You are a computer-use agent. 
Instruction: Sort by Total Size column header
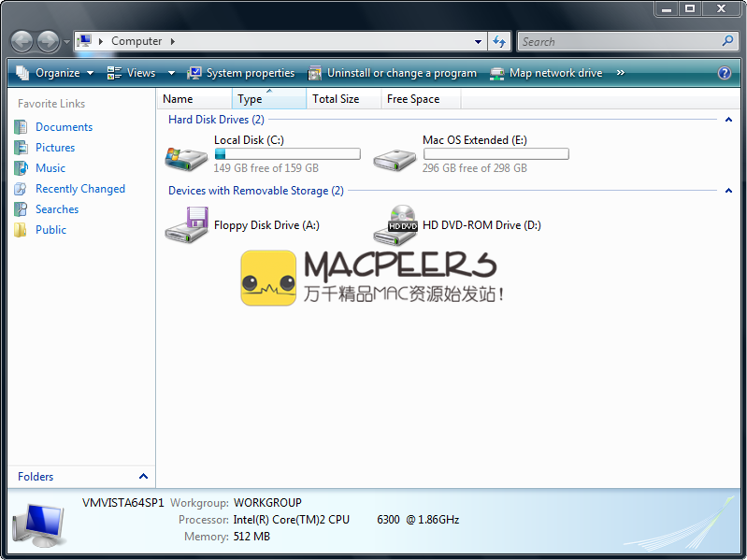pos(343,99)
